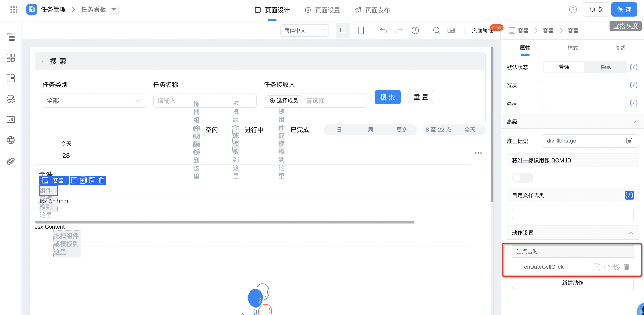This screenshot has width=644, height=315.
Task: Click the search magnifier in toolbar
Action: coord(437,30)
